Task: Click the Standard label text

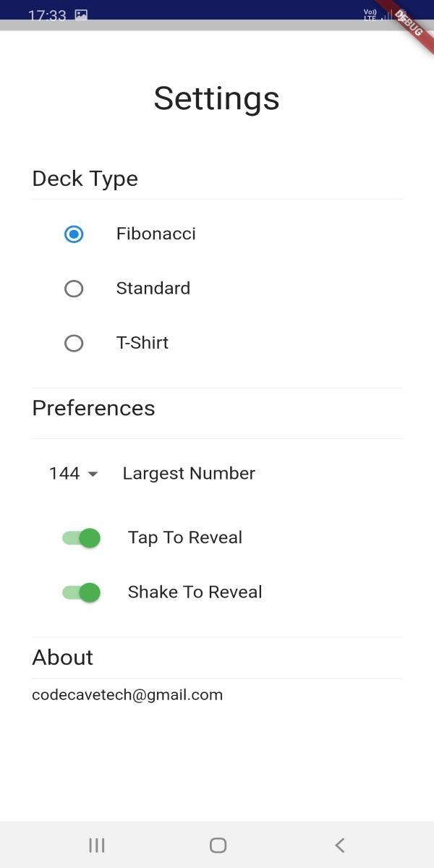Action: tap(153, 288)
